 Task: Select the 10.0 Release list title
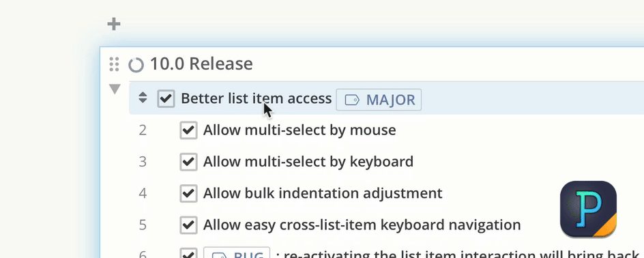[201, 64]
